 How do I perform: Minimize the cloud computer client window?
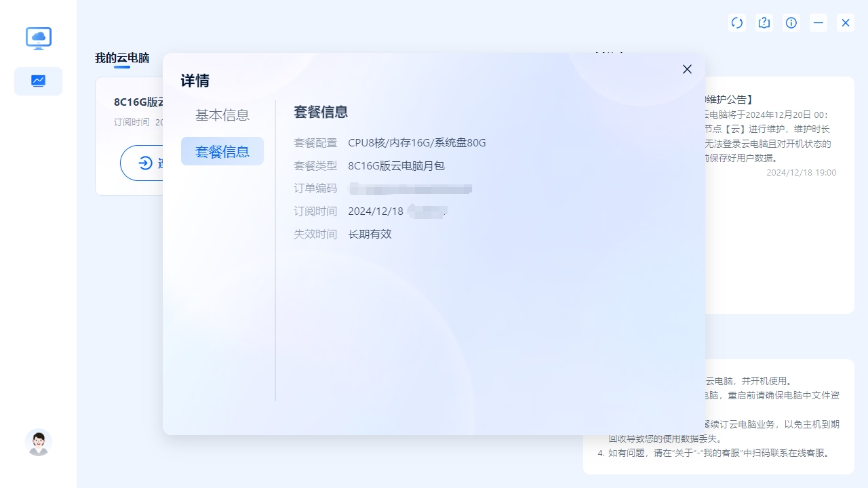tap(818, 23)
